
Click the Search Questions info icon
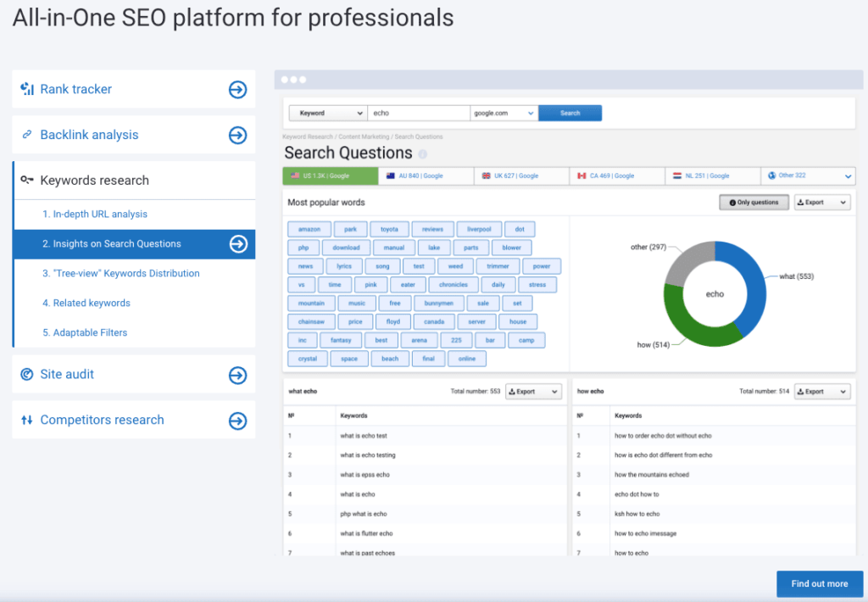coord(423,154)
